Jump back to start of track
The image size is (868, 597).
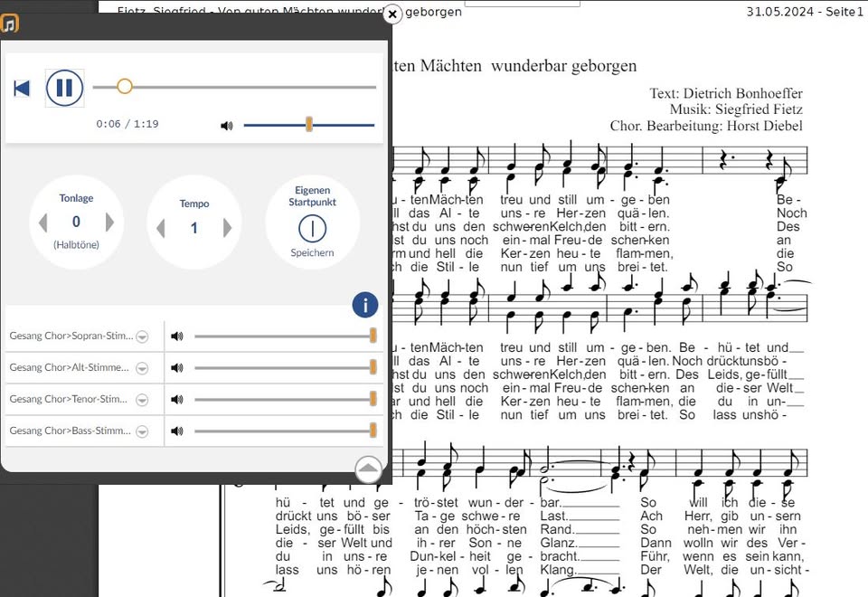[x=22, y=88]
